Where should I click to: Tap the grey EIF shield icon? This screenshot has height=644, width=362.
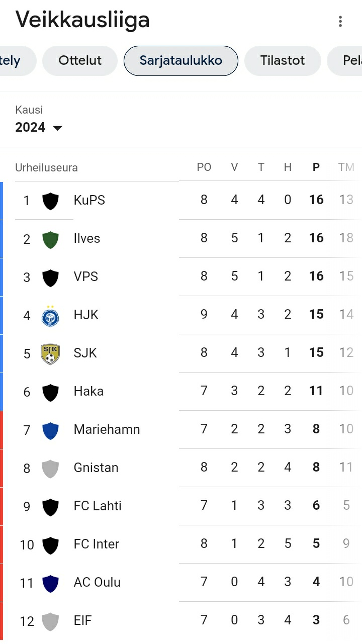tap(50, 621)
